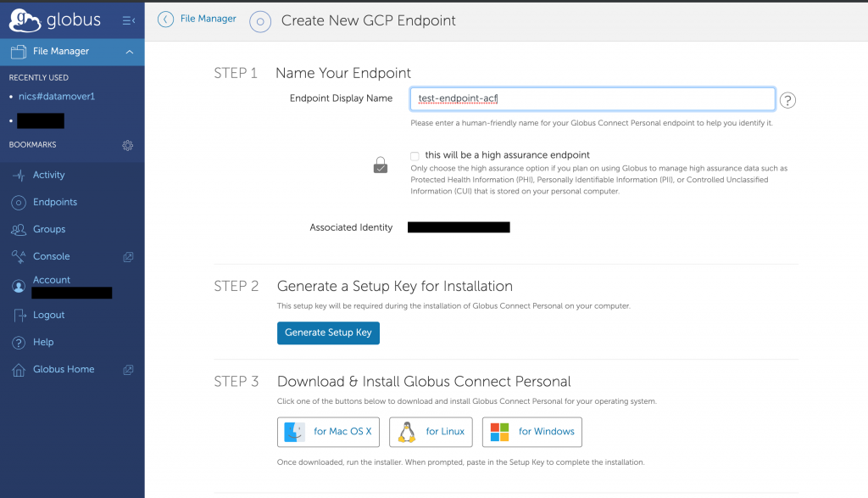Download the installer for Windows

532,432
